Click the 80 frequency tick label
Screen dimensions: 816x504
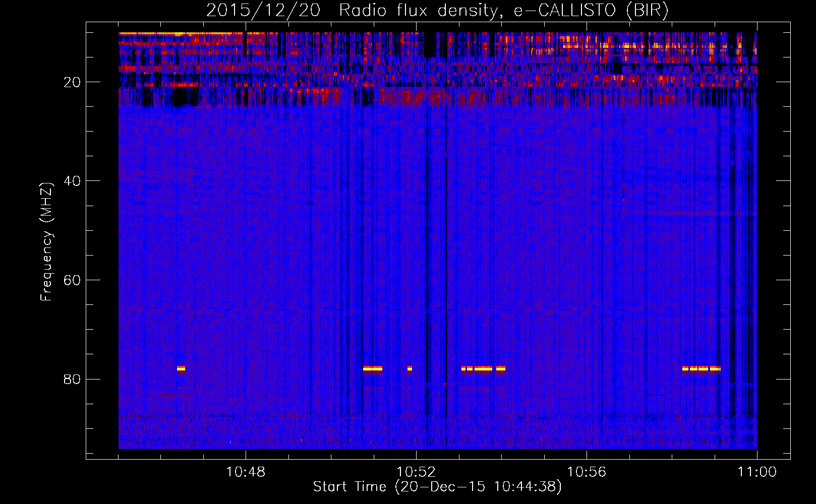[72, 379]
